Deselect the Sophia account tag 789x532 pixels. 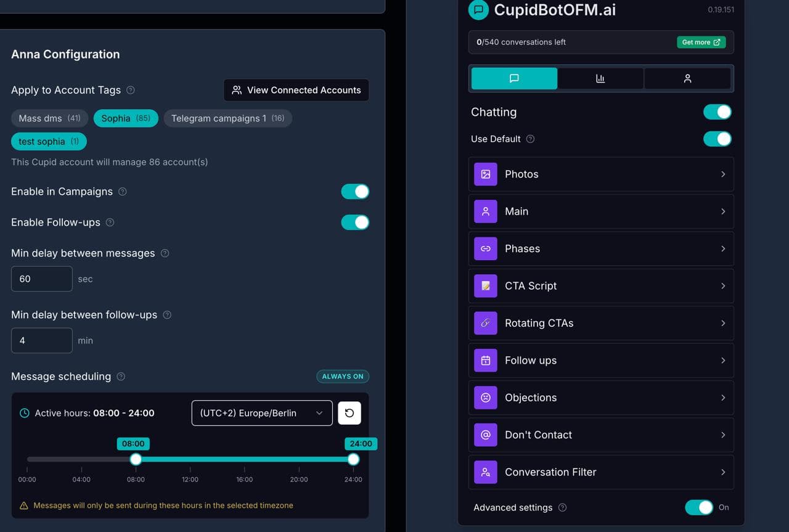126,118
